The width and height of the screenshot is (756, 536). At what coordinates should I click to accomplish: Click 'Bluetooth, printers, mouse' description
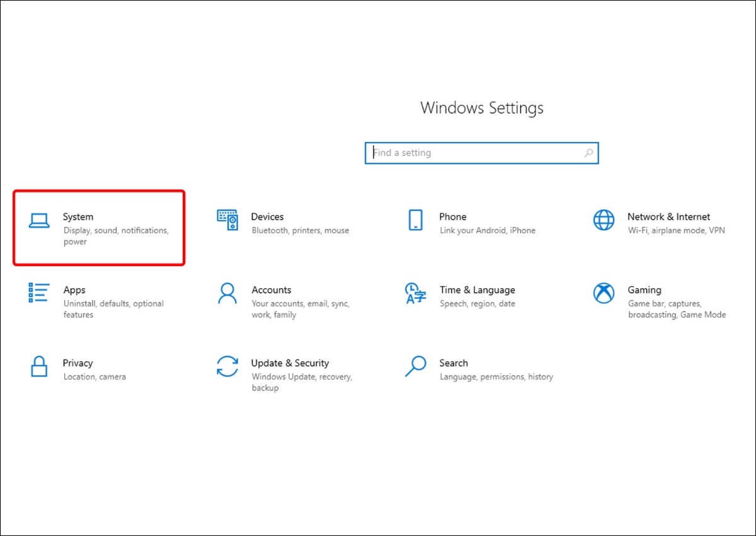click(301, 231)
